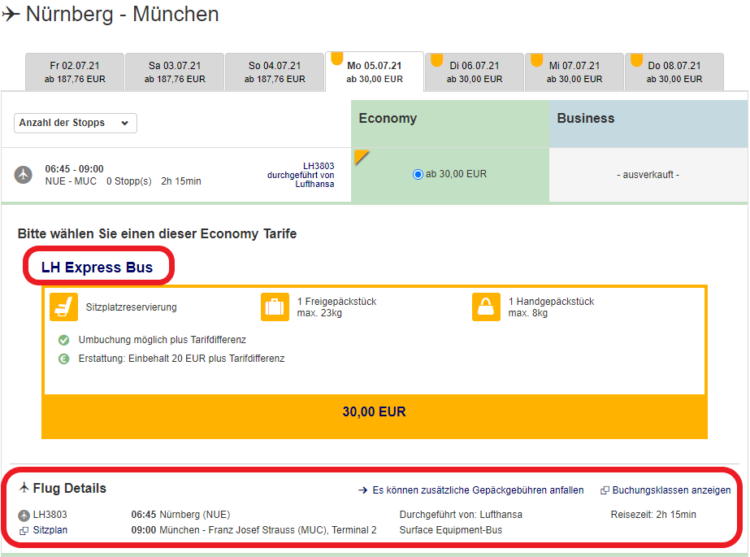The width and height of the screenshot is (750, 557).
Task: Click the 06:45 - 09:00 flight time
Action: click(74, 169)
